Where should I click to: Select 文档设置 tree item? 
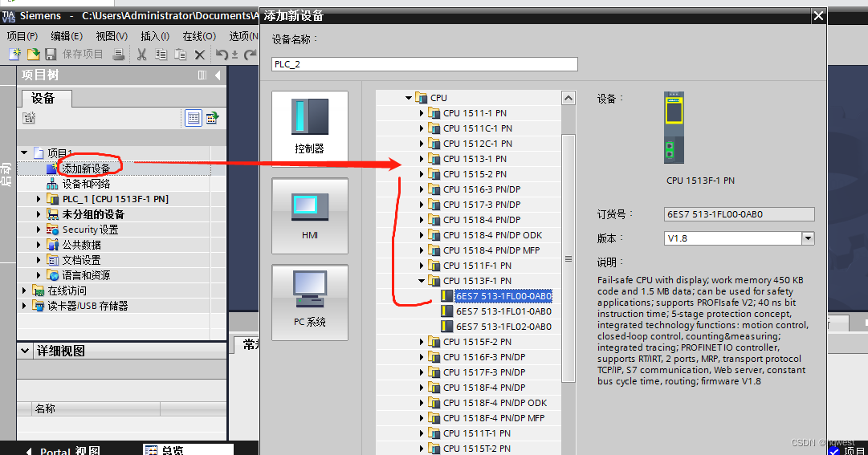[x=81, y=260]
